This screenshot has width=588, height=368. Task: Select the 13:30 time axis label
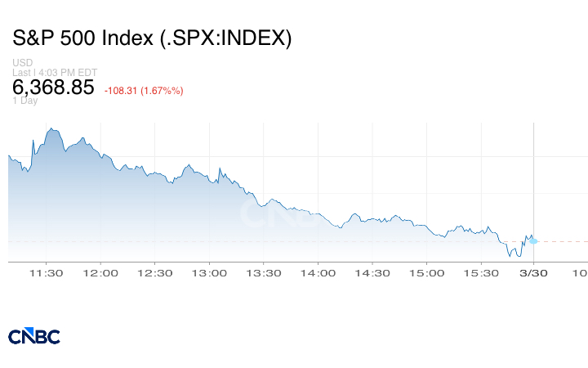click(262, 272)
